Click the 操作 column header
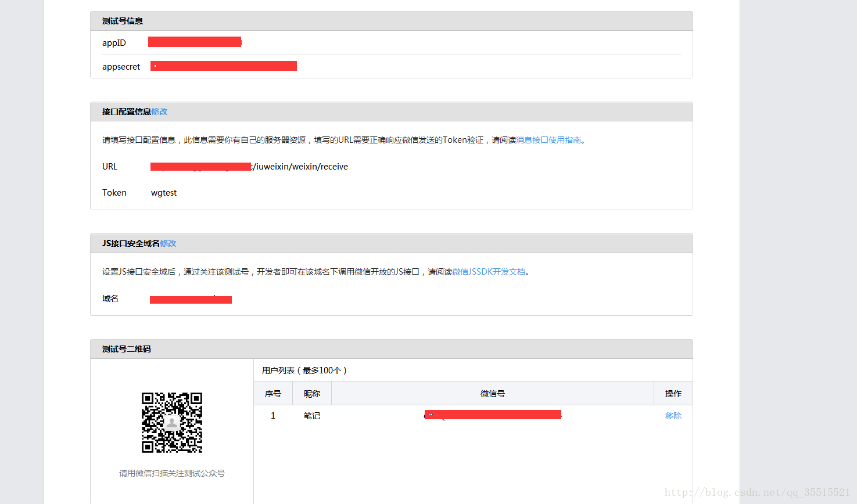 tap(673, 394)
